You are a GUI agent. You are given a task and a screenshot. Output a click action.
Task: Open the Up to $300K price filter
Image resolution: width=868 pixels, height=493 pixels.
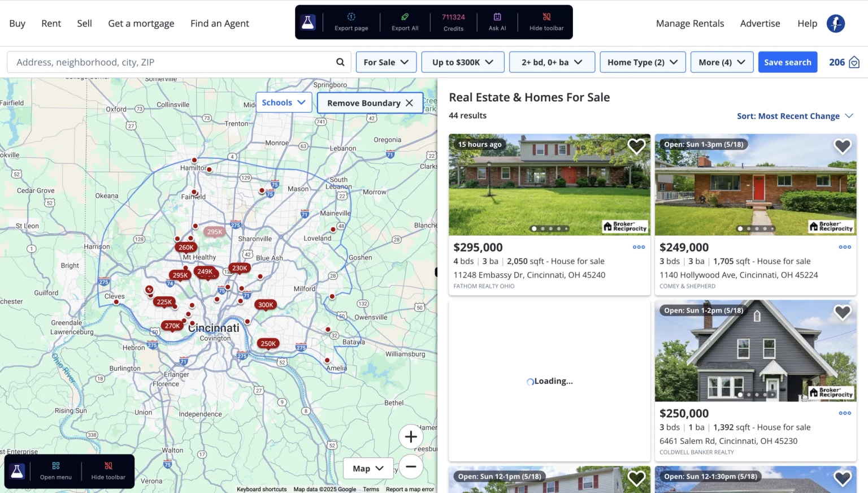[x=462, y=62]
